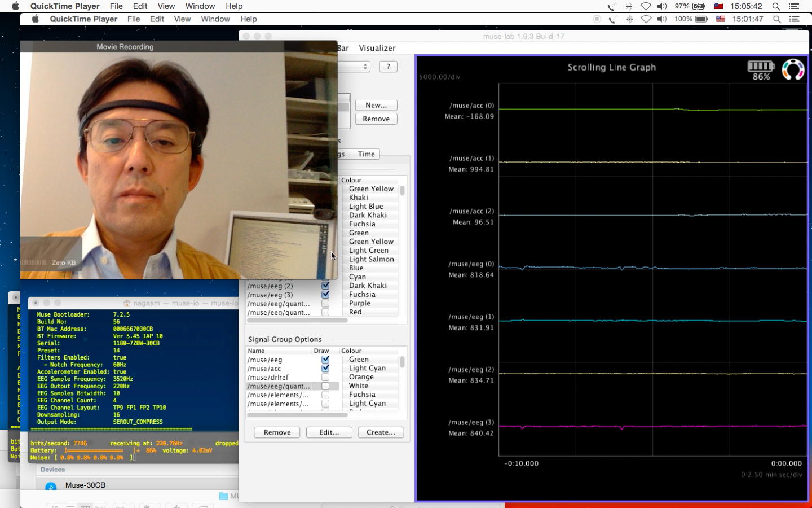The image size is (812, 508).
Task: Click the volume icon in topmost menu bar
Action: (662, 6)
